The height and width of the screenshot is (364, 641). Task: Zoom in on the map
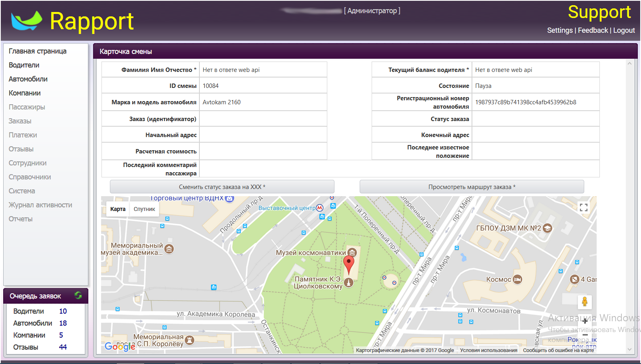585,321
